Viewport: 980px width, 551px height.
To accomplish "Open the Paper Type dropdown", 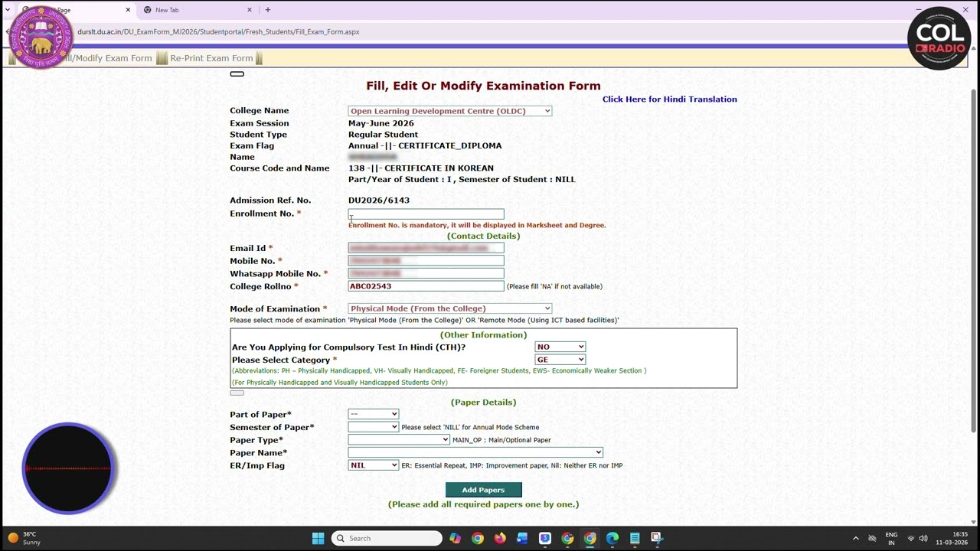I will pos(398,440).
